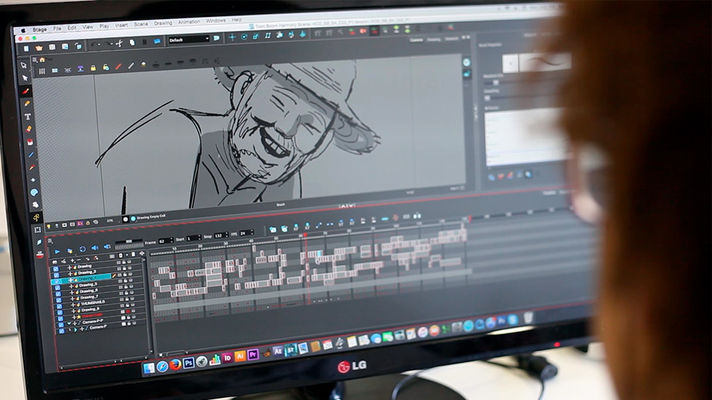Open the File menu

tap(57, 29)
